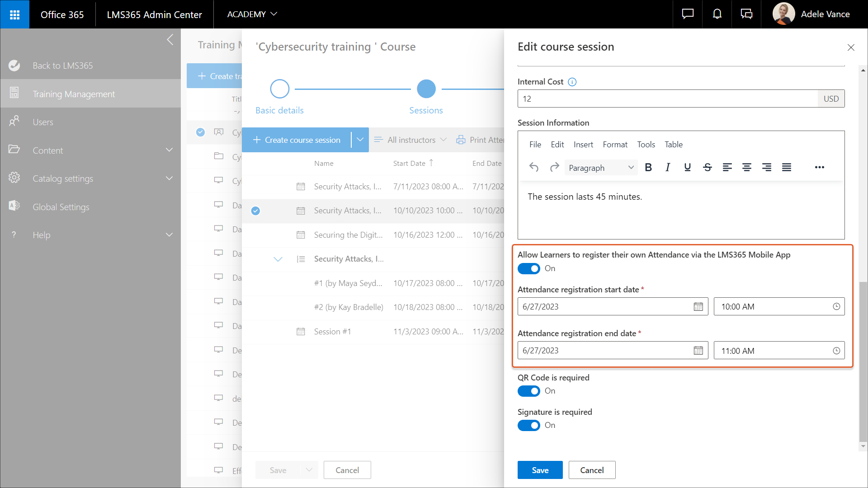Click the Bold formatting icon

pyautogui.click(x=648, y=168)
